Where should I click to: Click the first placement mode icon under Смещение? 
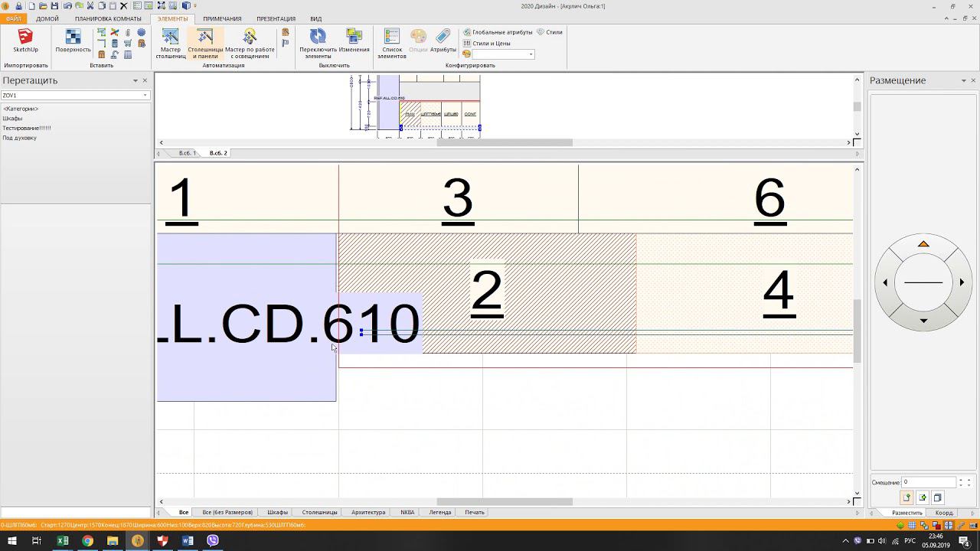907,497
